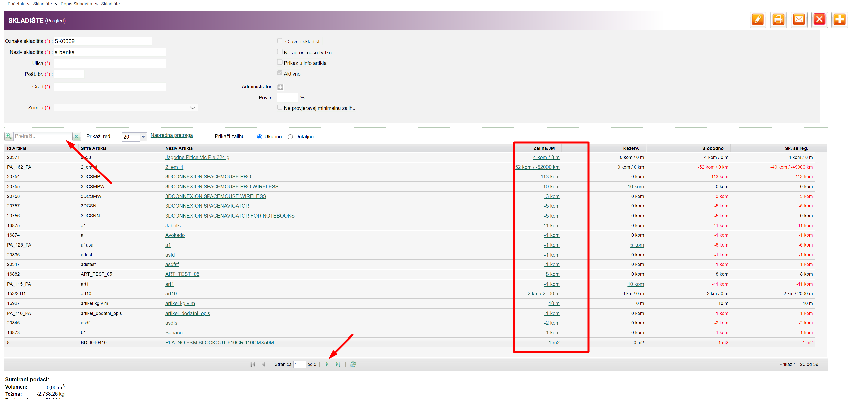Go to Početak in breadcrumb

[16, 4]
